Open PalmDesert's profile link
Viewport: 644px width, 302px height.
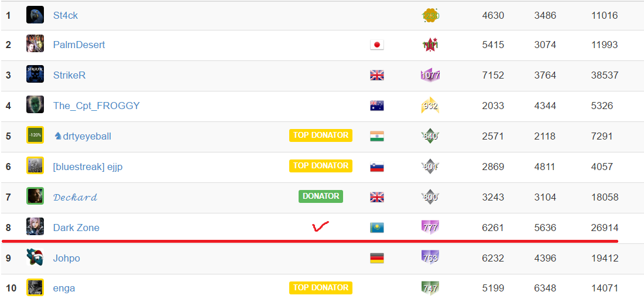pos(79,45)
